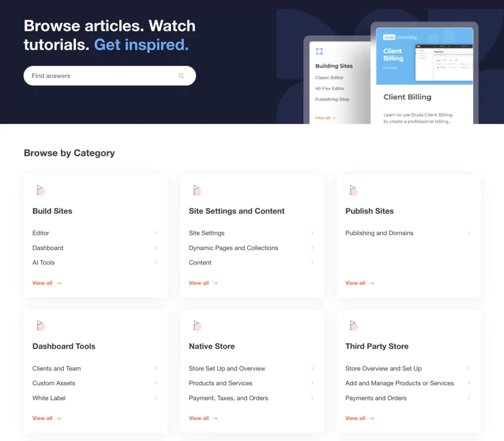Expand the Clients and Team chevron
The height and width of the screenshot is (441, 504).
156,368
